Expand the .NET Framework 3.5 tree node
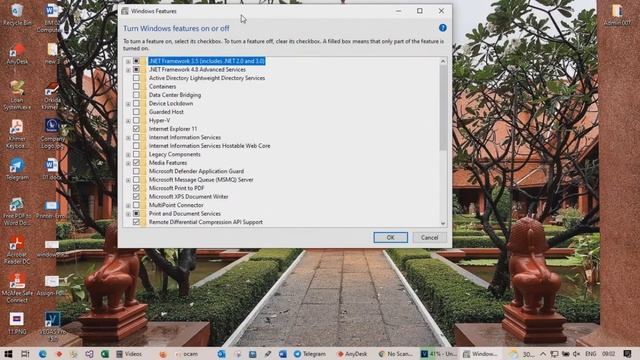 (128, 62)
